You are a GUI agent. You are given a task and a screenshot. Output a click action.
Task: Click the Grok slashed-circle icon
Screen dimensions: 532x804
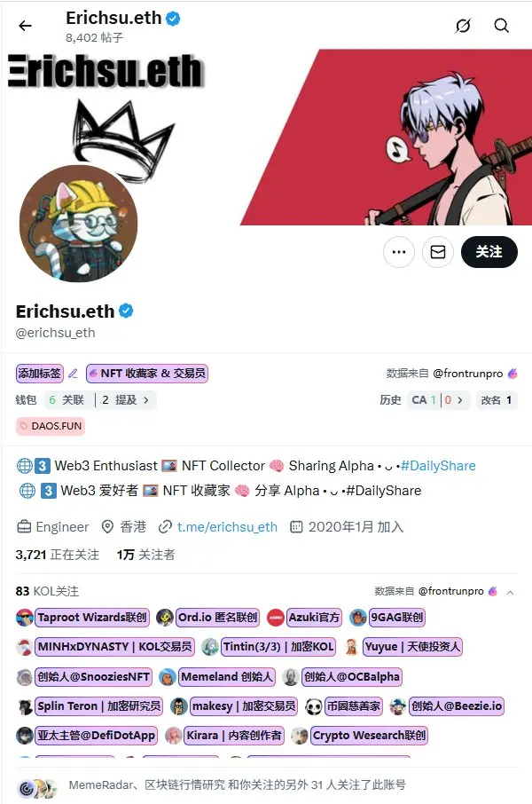click(x=463, y=26)
